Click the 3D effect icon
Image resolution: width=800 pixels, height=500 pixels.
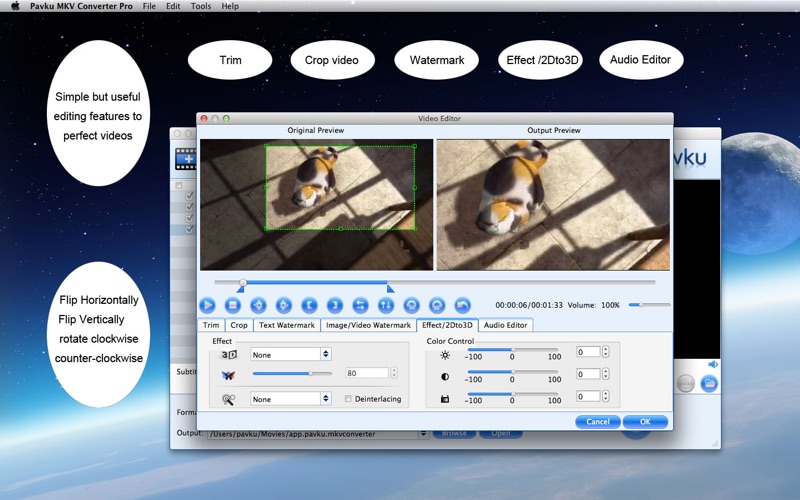click(229, 354)
